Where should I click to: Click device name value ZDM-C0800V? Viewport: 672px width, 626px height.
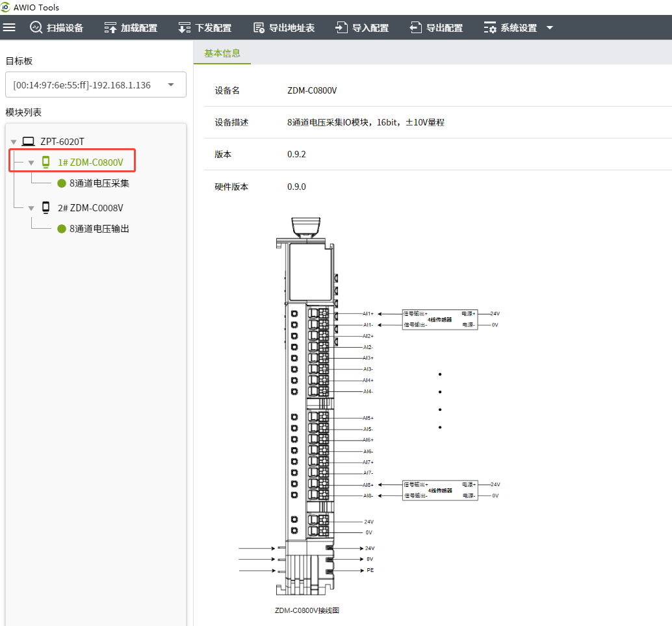click(x=312, y=90)
